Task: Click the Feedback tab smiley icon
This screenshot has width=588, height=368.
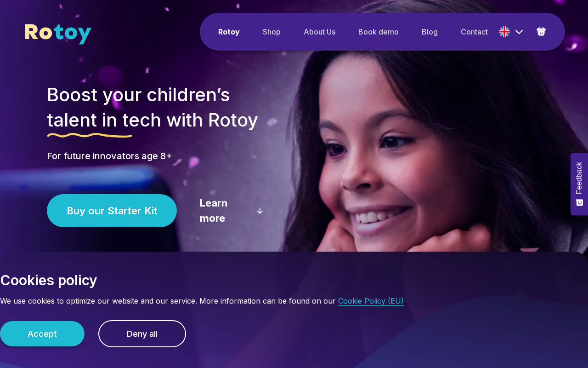Action: (x=579, y=202)
